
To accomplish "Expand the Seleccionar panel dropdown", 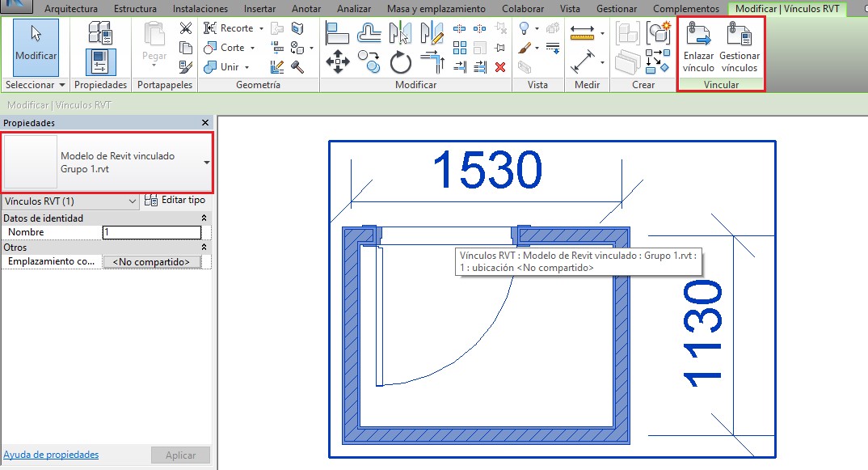I will point(61,85).
